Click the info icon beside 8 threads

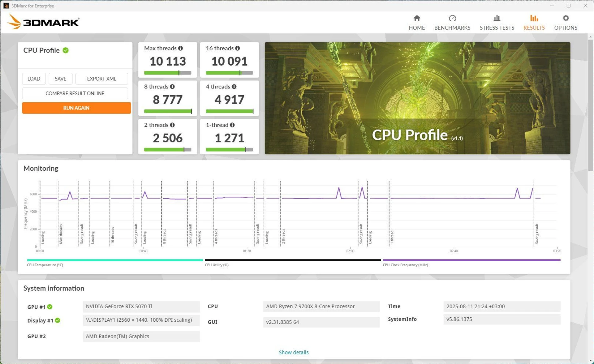point(172,87)
